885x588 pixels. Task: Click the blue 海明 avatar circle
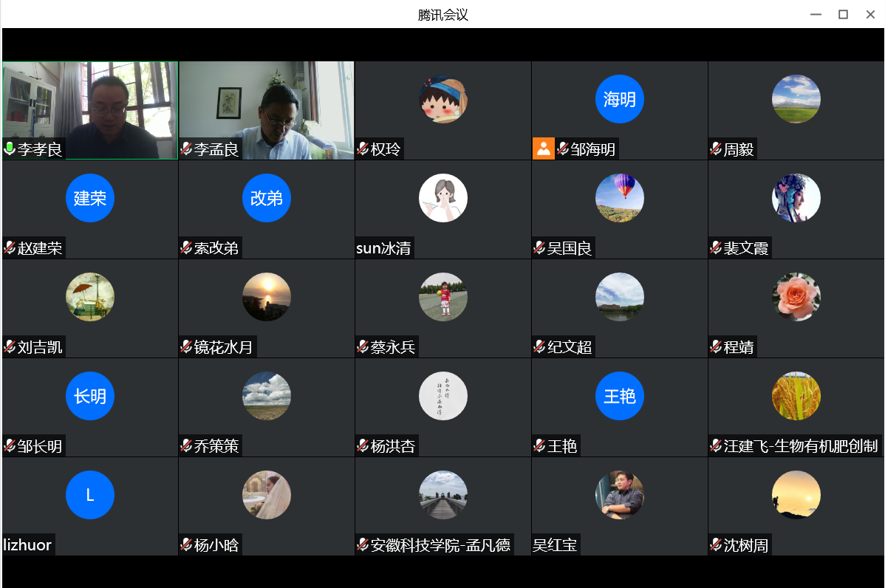[619, 99]
